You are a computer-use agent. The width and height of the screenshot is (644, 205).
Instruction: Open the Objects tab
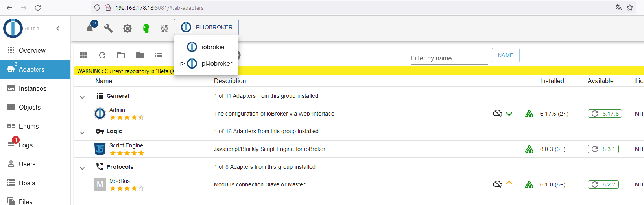35,107
